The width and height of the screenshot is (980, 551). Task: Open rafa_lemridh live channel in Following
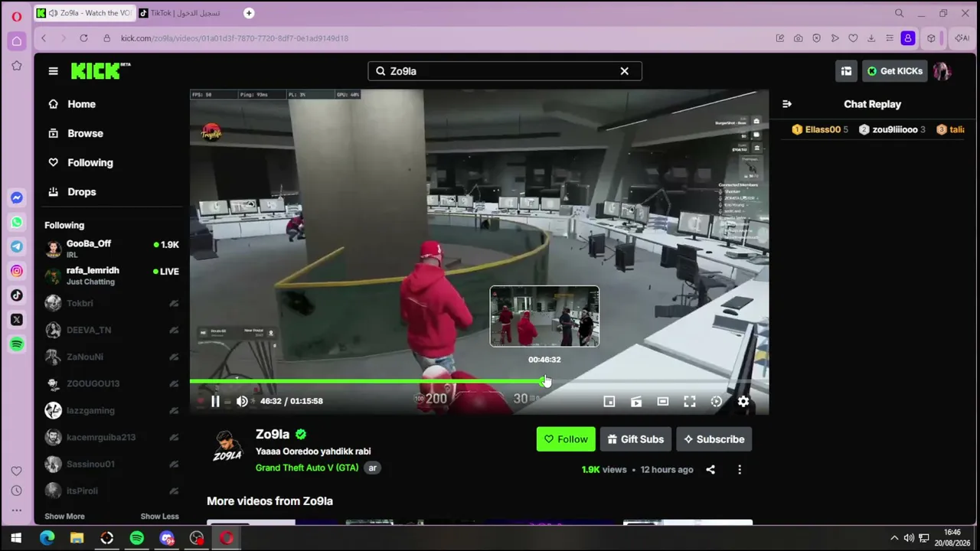click(x=112, y=275)
